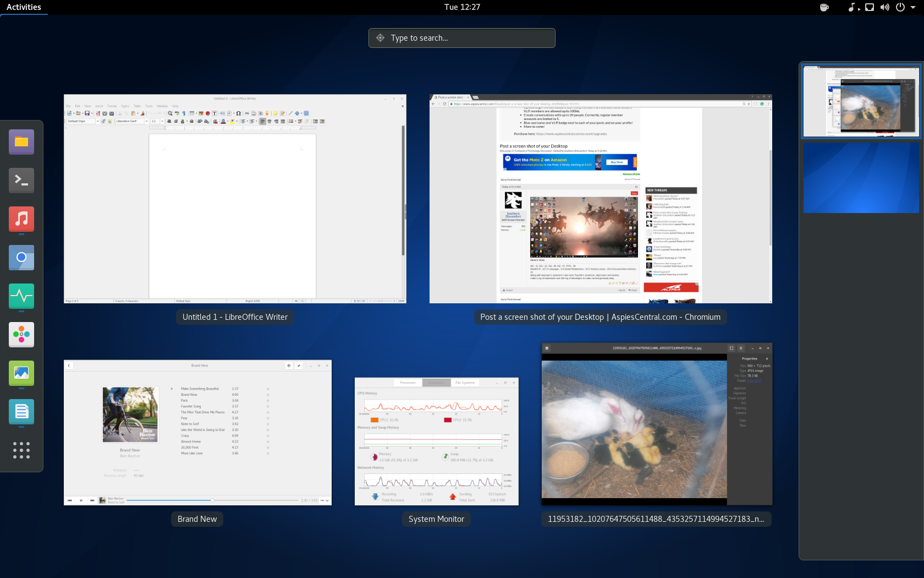The image size is (924, 578).
Task: Click the wired network status icon
Action: point(870,7)
